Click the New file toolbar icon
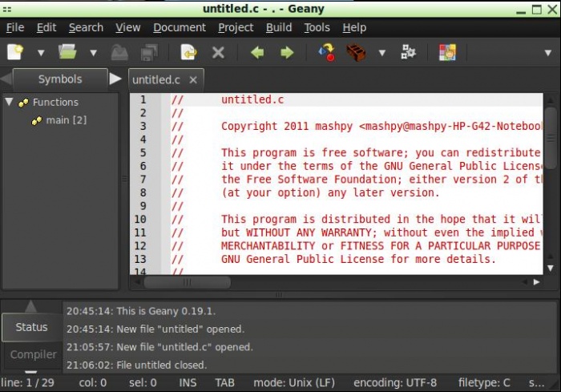The width and height of the screenshot is (561, 392). [x=15, y=53]
